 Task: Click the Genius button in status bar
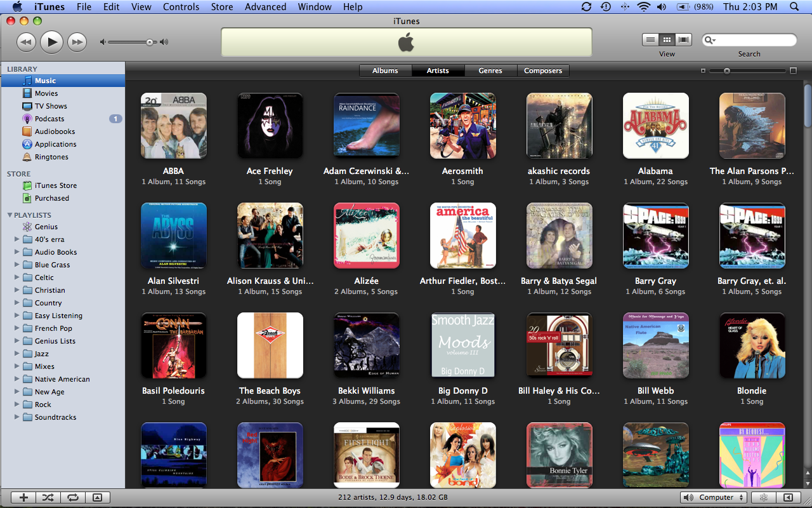pyautogui.click(x=764, y=498)
